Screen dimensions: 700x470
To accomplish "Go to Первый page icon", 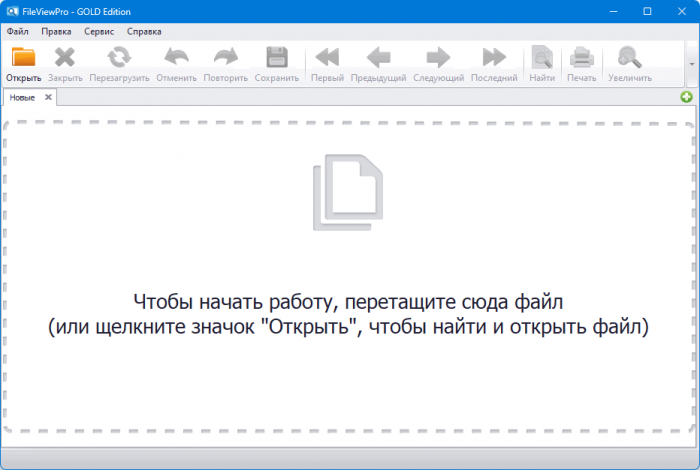I will click(327, 58).
